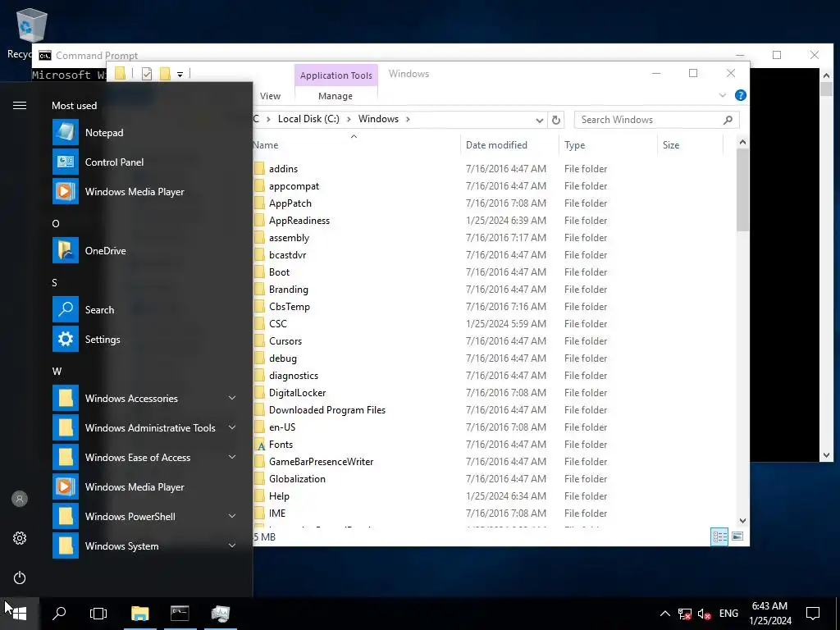This screenshot has width=840, height=630.
Task: Open the clock showing 6:43 AM
Action: pos(769,614)
